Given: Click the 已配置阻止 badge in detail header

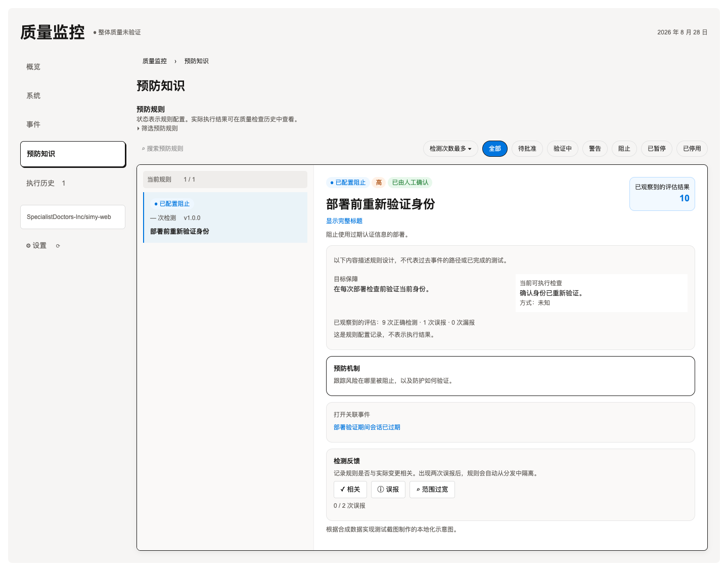Looking at the screenshot, I should pyautogui.click(x=348, y=183).
